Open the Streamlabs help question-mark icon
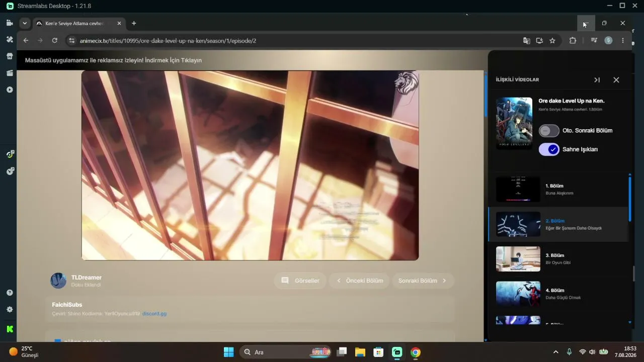 pos(9,293)
